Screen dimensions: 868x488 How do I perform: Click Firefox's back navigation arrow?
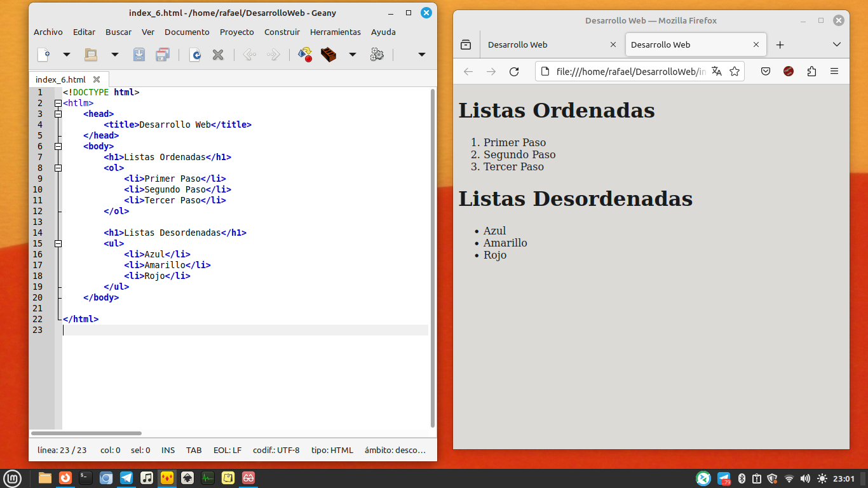click(468, 72)
